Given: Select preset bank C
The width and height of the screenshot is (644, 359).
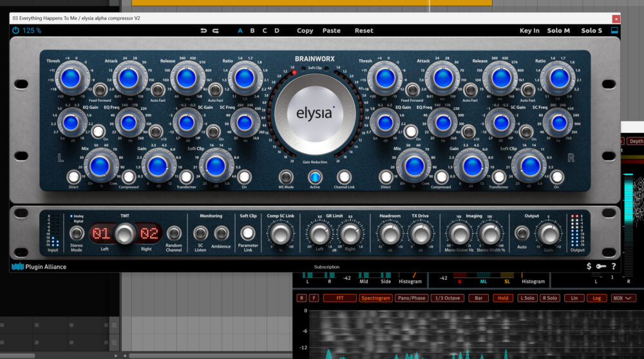Looking at the screenshot, I should (x=265, y=30).
